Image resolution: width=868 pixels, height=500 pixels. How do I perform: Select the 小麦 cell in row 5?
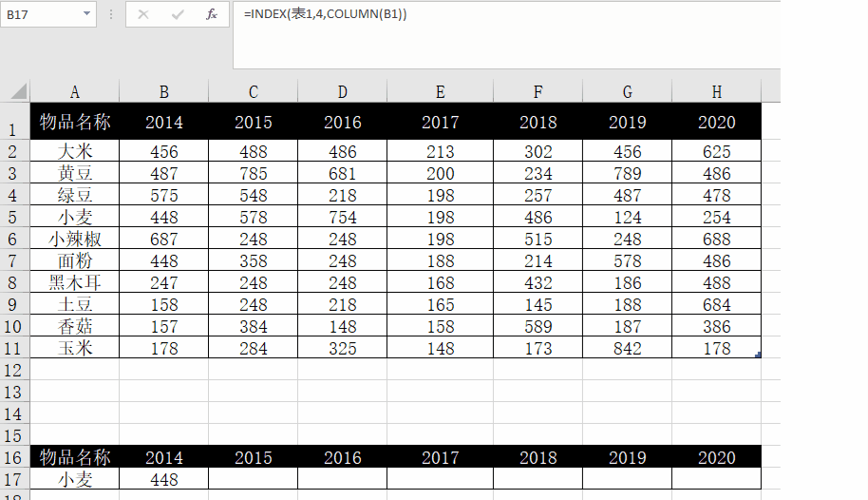(x=75, y=217)
